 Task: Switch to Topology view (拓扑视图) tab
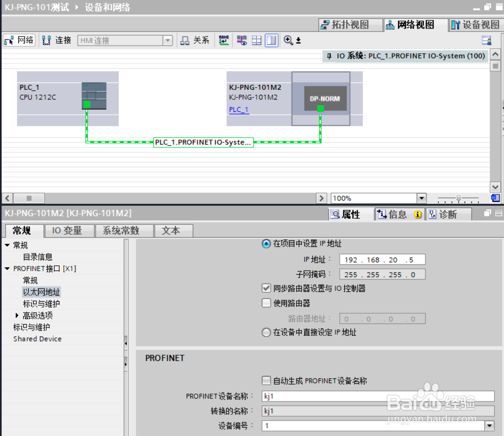click(351, 25)
